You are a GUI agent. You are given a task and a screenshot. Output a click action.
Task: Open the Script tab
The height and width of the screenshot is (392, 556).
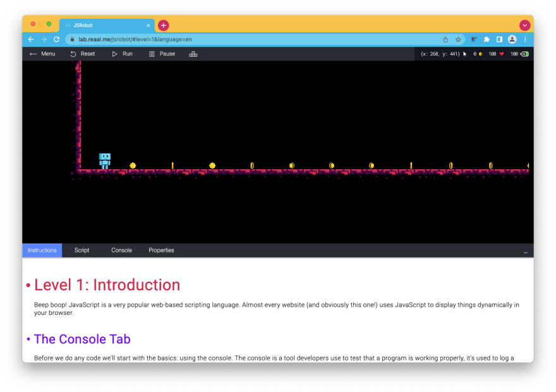point(82,250)
